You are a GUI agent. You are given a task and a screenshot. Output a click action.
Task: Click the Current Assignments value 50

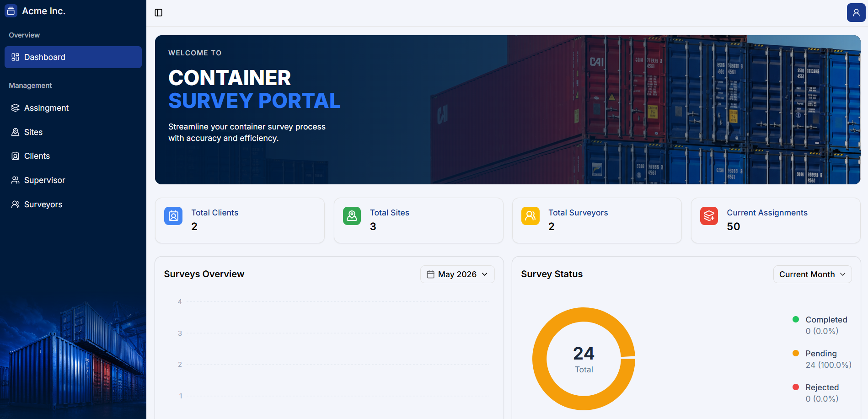(734, 226)
